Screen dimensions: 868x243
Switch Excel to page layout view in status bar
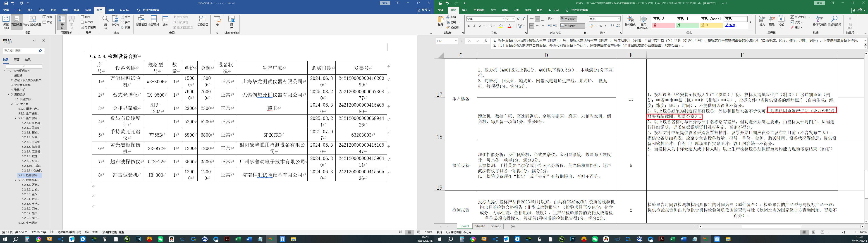(x=813, y=232)
